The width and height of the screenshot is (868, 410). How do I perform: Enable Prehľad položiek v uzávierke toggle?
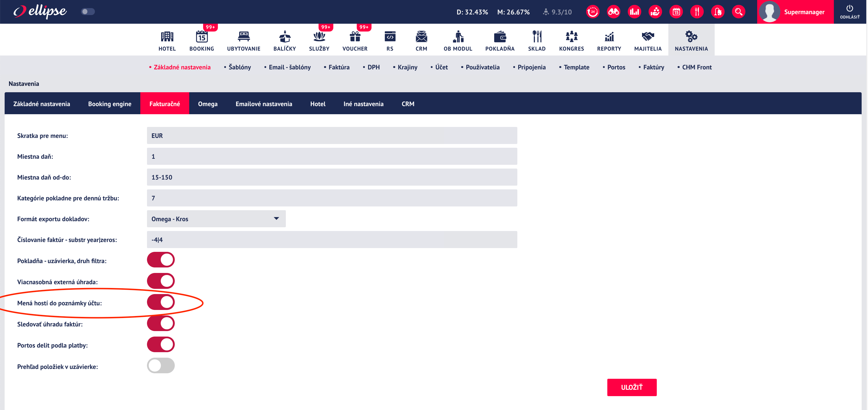tap(161, 365)
